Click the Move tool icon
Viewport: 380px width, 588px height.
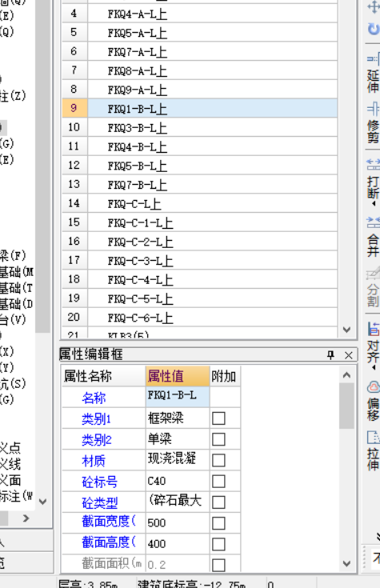pyautogui.click(x=374, y=6)
